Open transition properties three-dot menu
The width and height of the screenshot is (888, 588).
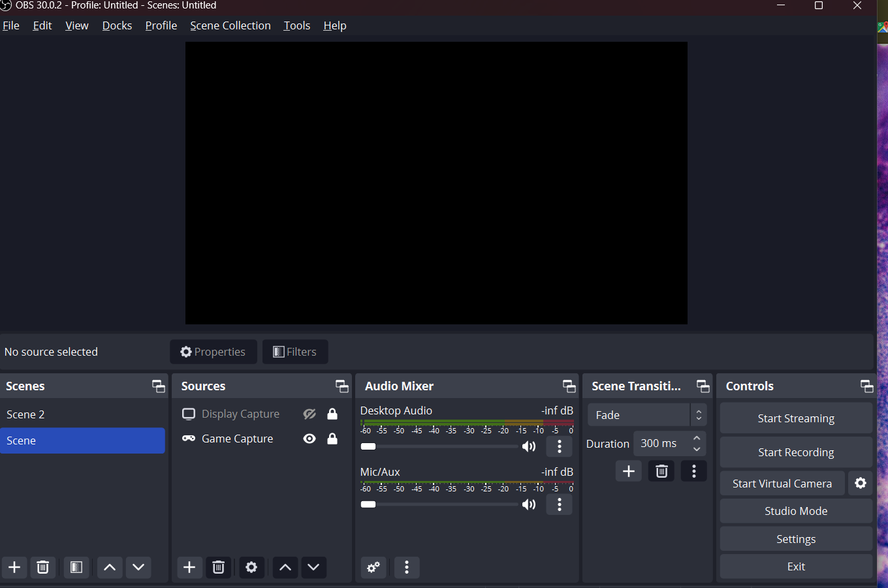[694, 471]
